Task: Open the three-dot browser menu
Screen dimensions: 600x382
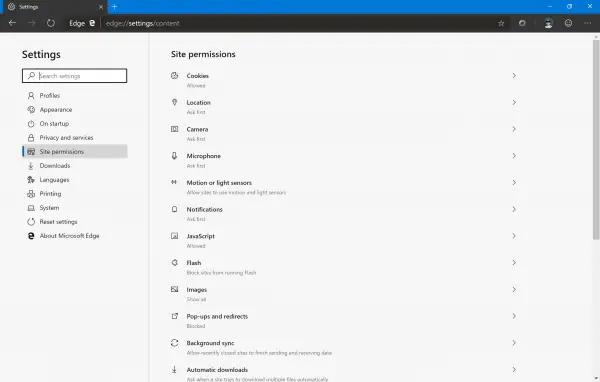Action: (x=587, y=23)
